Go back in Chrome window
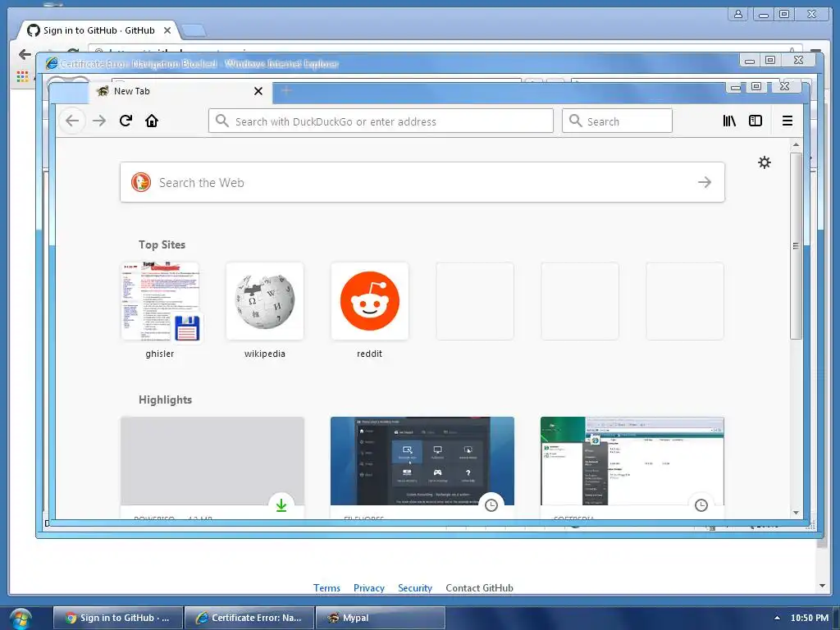The width and height of the screenshot is (840, 630). pos(25,54)
